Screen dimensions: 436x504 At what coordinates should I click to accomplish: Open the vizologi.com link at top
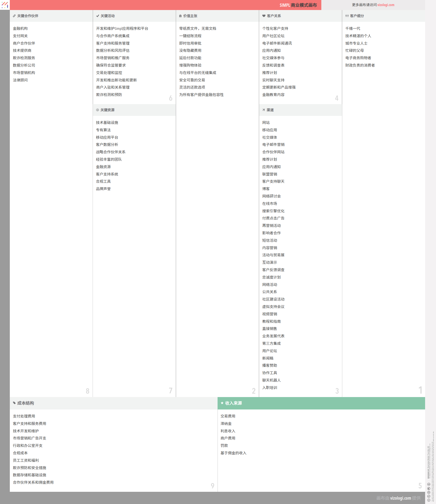[386, 5]
